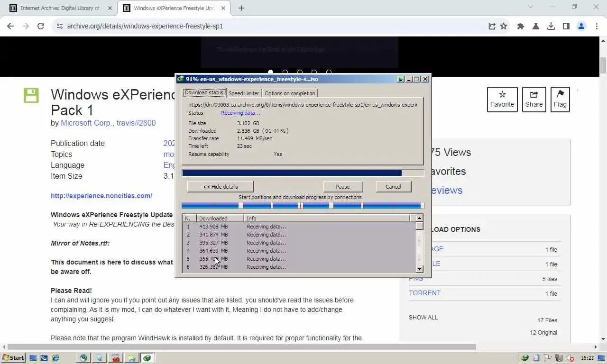
Task: Click the IDM icon in system tray
Action: 525,358
